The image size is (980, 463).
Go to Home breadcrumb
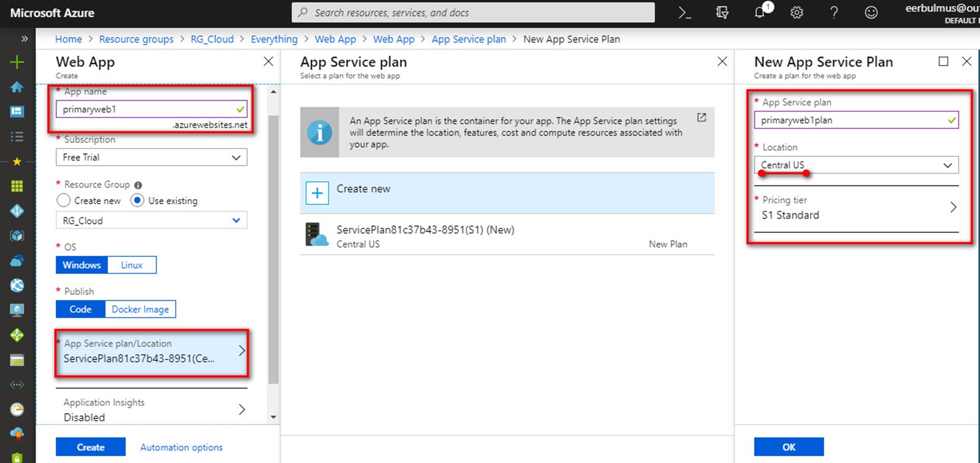tap(68, 39)
